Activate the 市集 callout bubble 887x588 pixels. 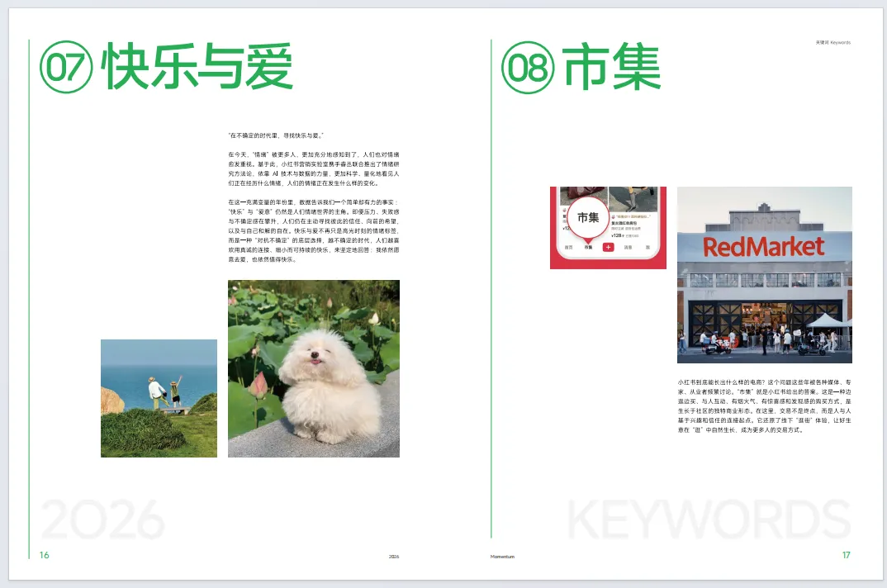click(x=590, y=216)
